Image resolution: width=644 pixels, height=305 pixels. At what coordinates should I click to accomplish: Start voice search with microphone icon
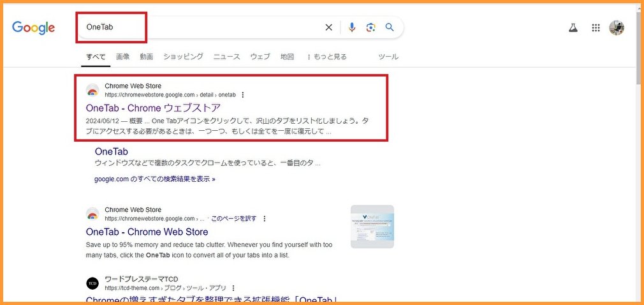tap(352, 27)
